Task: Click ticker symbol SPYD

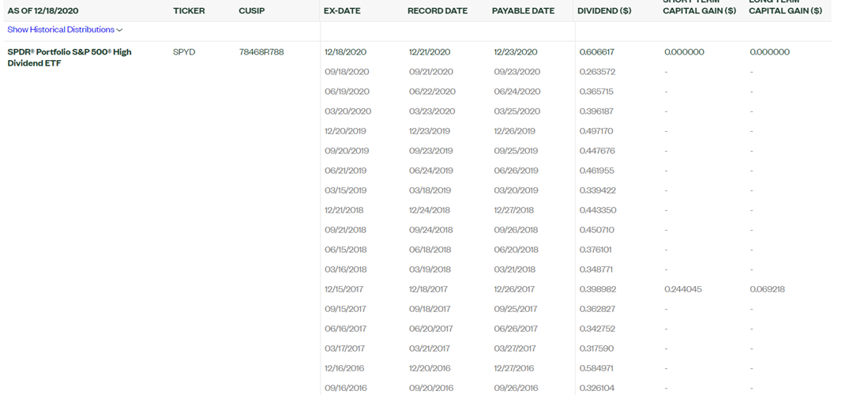Action: tap(184, 52)
